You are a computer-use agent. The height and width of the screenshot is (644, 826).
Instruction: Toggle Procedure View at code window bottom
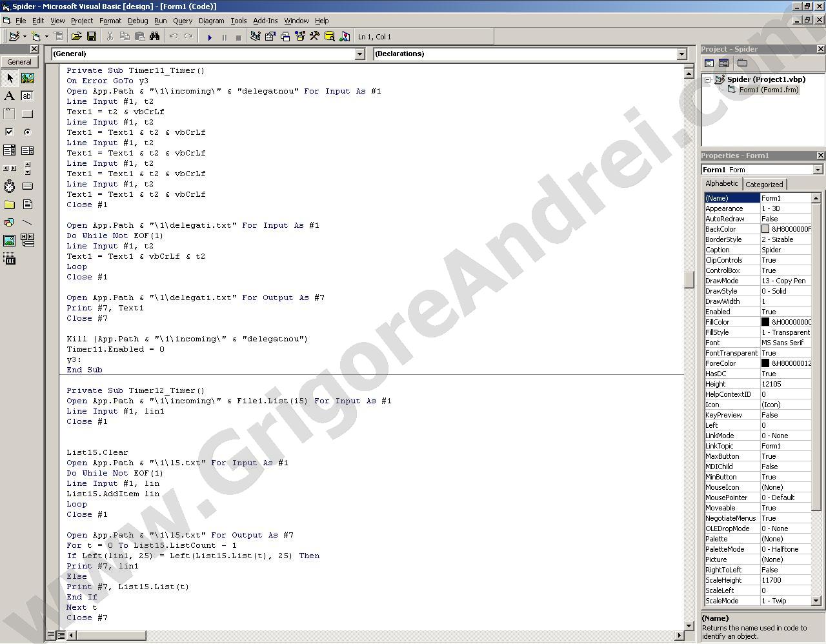[51, 635]
